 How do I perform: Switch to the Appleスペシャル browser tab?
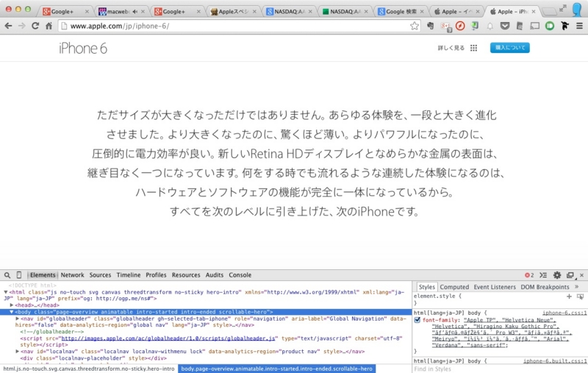(x=232, y=12)
